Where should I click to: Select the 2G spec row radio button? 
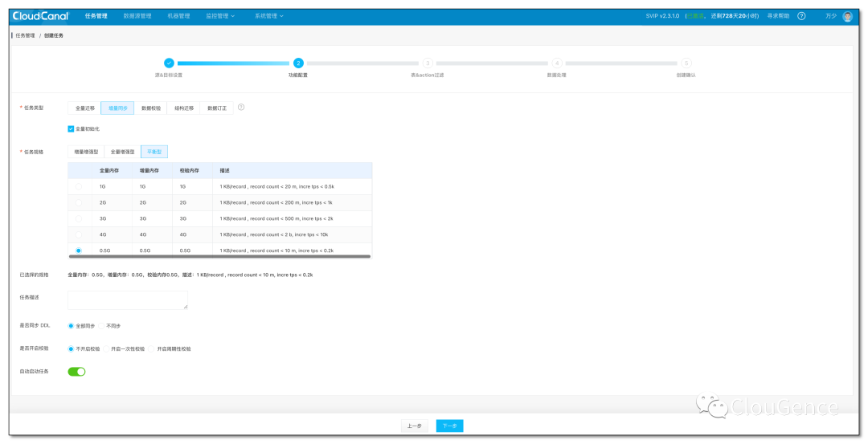pyautogui.click(x=79, y=202)
